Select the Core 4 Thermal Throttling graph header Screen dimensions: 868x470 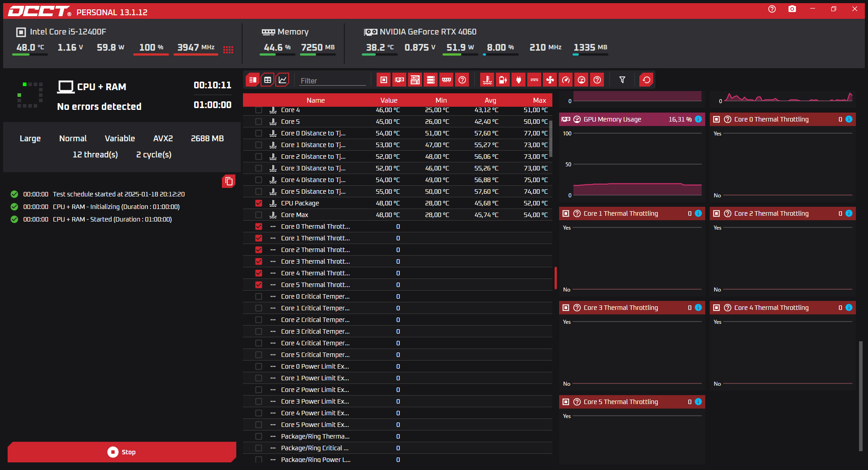(783, 308)
